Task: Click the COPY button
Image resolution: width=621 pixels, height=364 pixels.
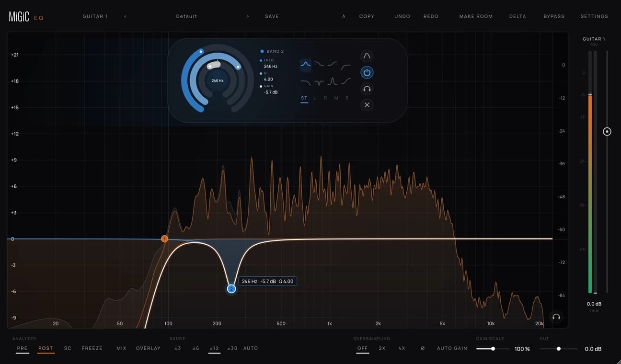Action: [367, 16]
